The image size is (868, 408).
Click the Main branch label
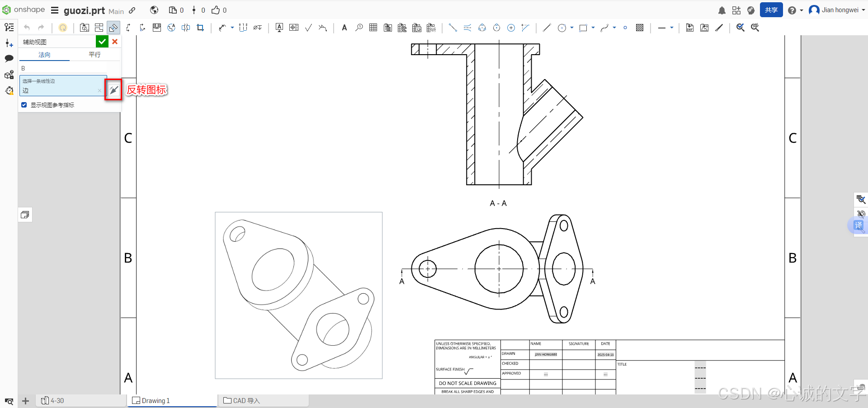[x=116, y=11]
